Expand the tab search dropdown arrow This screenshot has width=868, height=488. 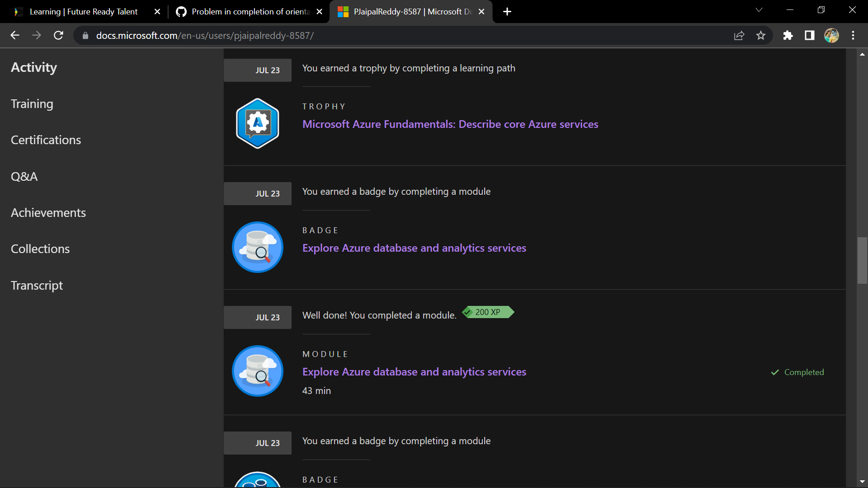pyautogui.click(x=759, y=10)
